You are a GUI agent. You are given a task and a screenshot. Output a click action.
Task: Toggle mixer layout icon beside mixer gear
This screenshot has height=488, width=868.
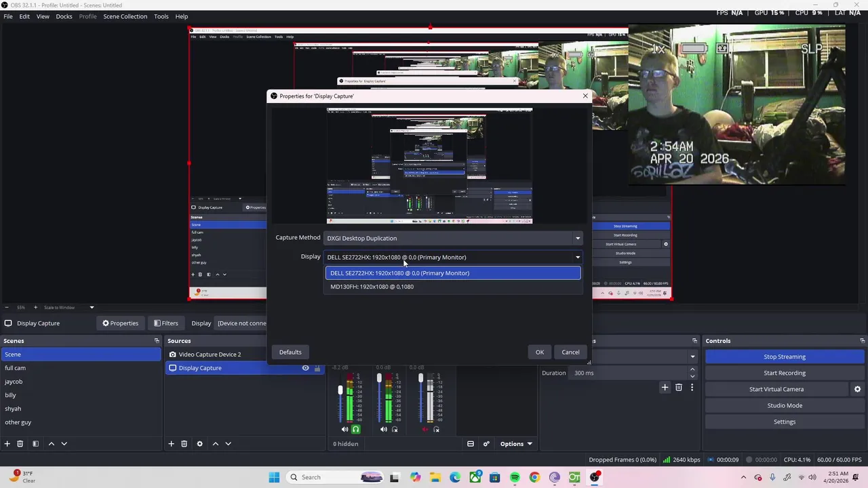[x=471, y=444]
